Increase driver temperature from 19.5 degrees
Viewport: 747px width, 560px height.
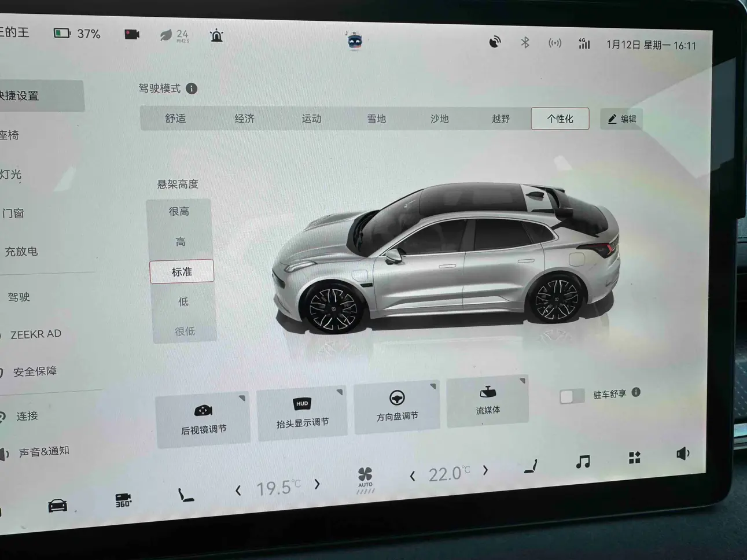pyautogui.click(x=317, y=484)
